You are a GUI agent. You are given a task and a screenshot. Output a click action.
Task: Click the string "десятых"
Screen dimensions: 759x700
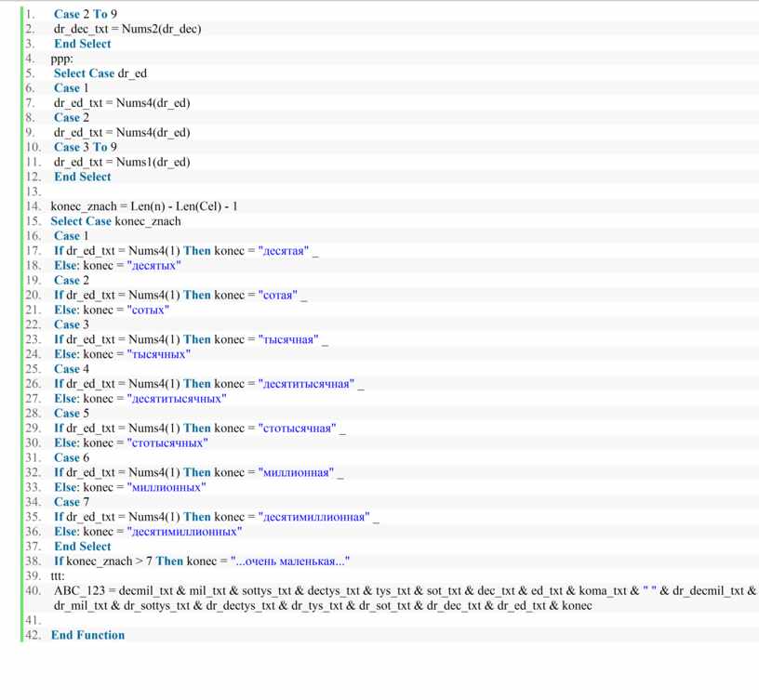pos(153,266)
